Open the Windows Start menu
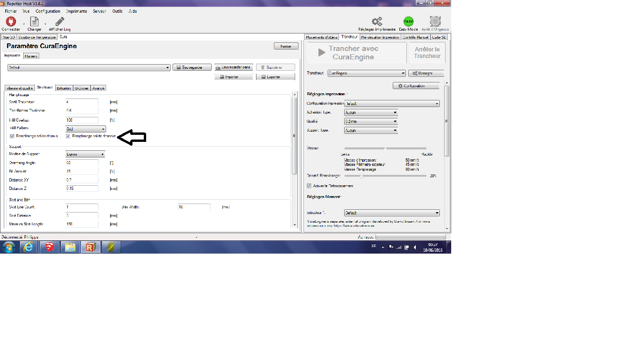Screen dimensions: 644x362 click(8, 247)
